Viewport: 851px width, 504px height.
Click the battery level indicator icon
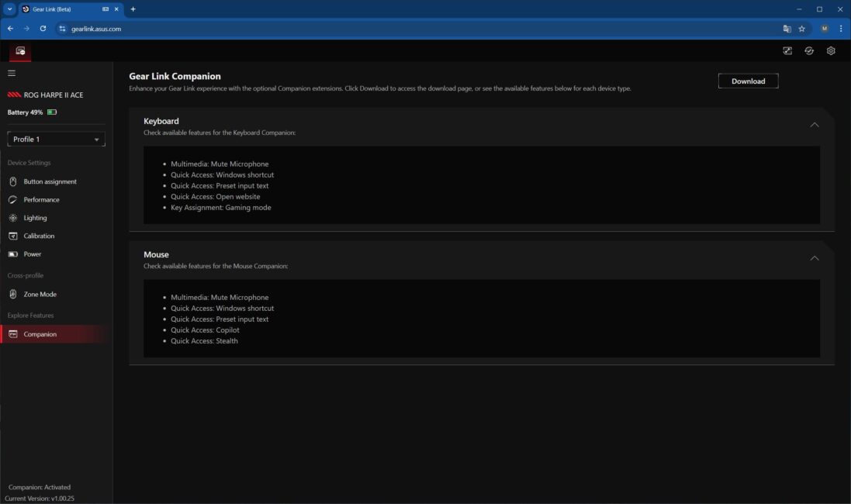tap(51, 112)
